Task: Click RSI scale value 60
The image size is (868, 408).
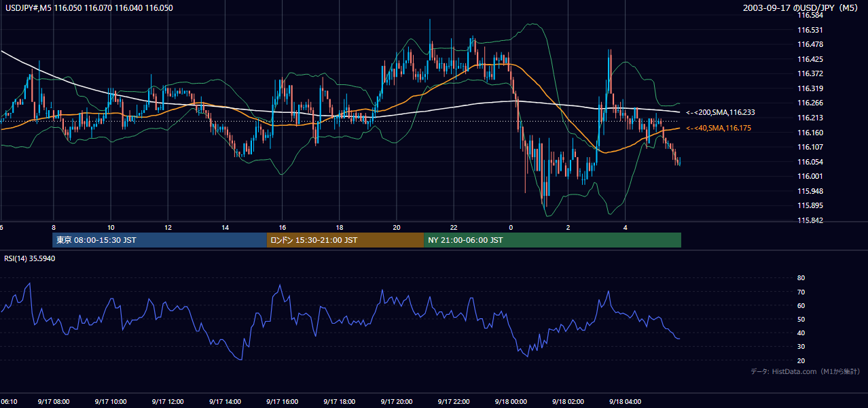Action: [x=801, y=305]
